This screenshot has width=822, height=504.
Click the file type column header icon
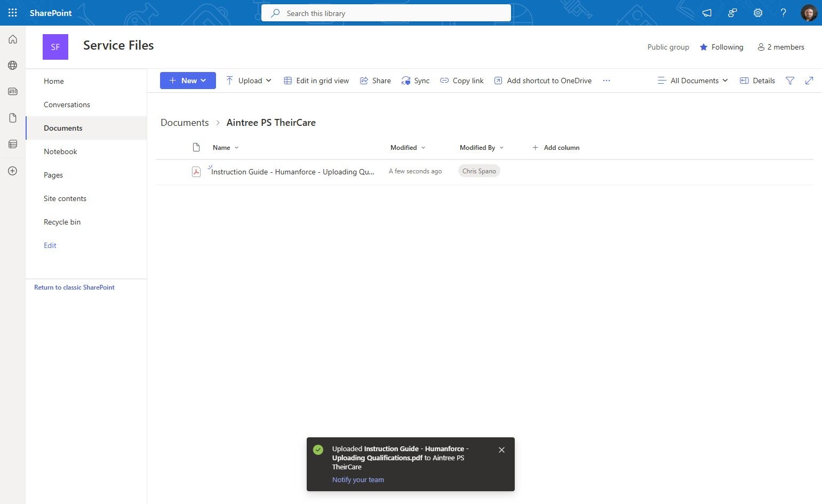pyautogui.click(x=196, y=148)
